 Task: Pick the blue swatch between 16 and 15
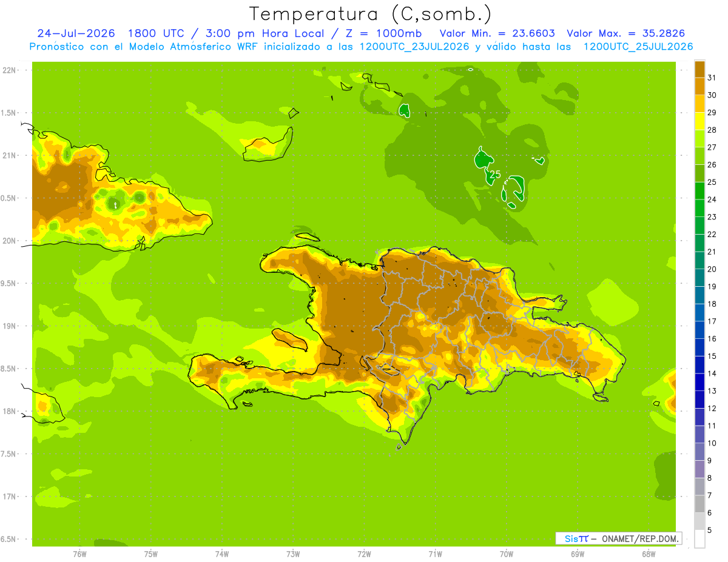(x=699, y=347)
